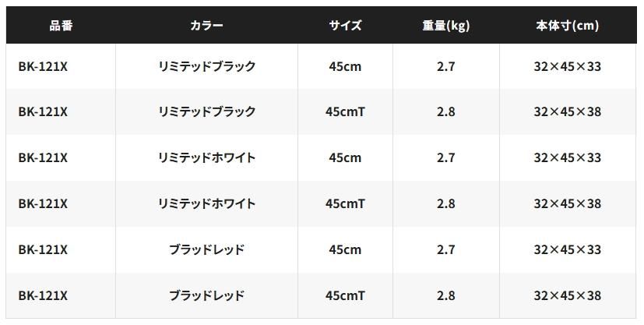Select the サイズ column header
Screen dimensions: 644x325
tap(345, 26)
